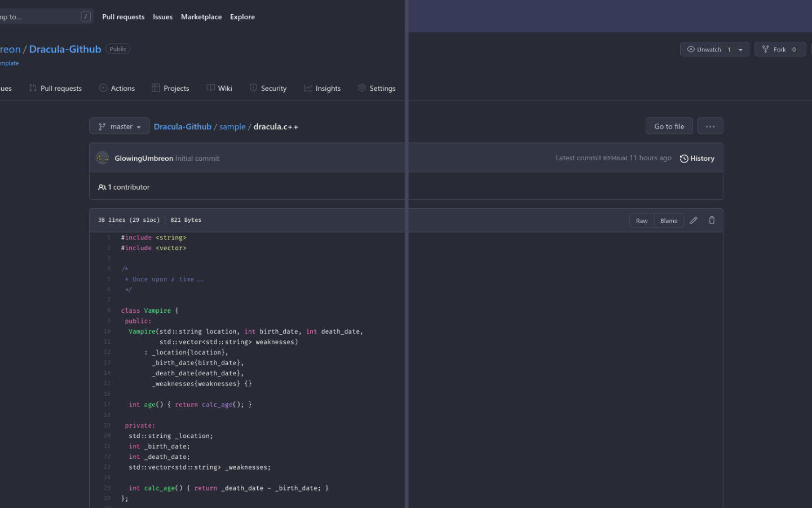Open the repository Settings tab

[x=377, y=88]
